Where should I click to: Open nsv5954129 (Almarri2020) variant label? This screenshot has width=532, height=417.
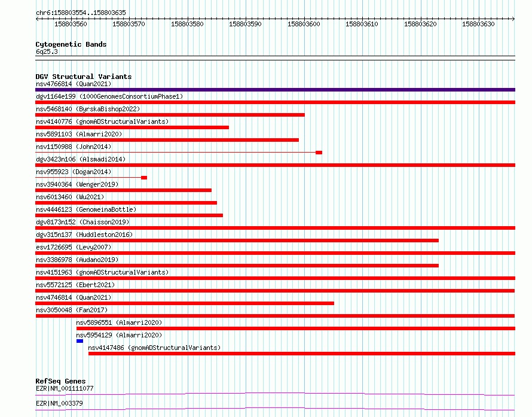[119, 335]
